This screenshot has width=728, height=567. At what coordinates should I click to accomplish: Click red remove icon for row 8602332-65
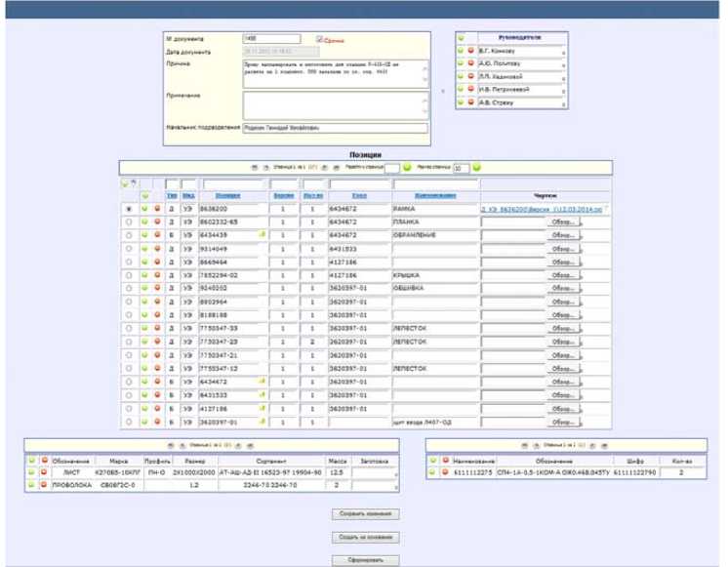[158, 223]
